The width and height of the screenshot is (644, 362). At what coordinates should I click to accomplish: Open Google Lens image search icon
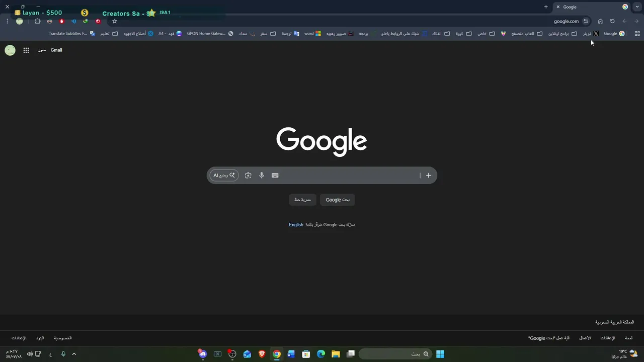tap(248, 175)
